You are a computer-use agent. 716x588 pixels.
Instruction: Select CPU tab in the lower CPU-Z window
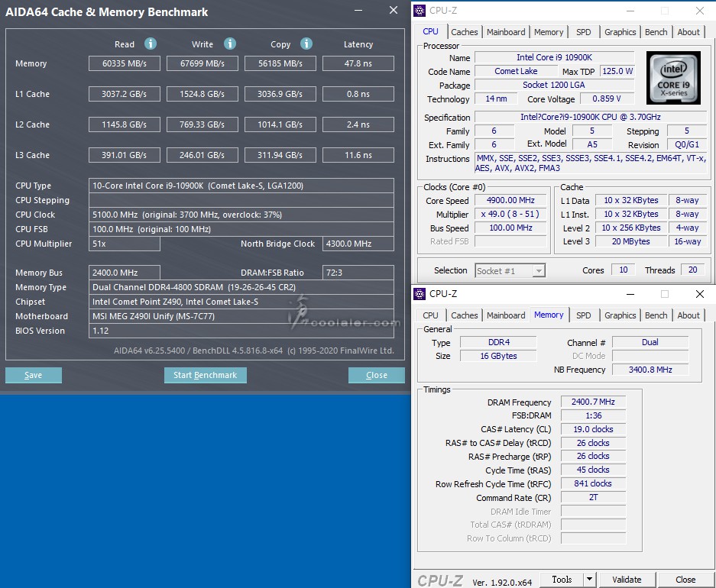coord(430,315)
